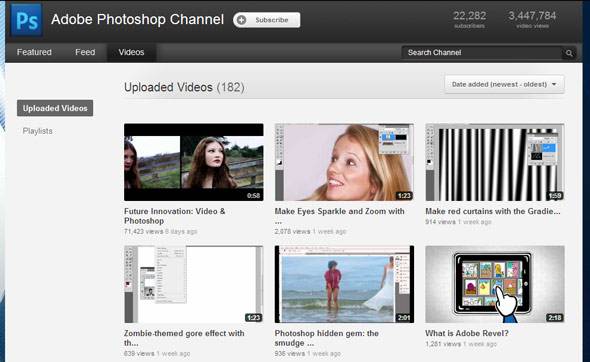Click the 0:58 duration badge
Screen dimensions: 590x362
pyautogui.click(x=253, y=196)
